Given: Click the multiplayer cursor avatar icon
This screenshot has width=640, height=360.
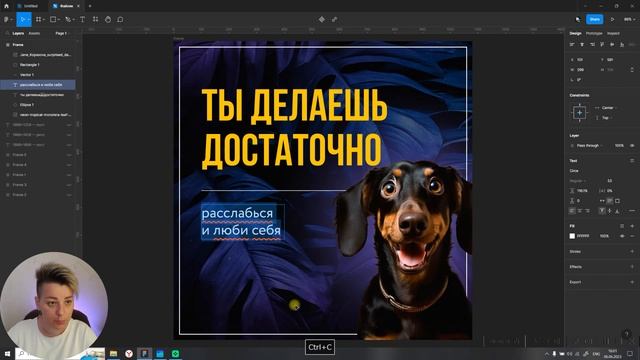Looking at the screenshot, I should click(578, 19).
